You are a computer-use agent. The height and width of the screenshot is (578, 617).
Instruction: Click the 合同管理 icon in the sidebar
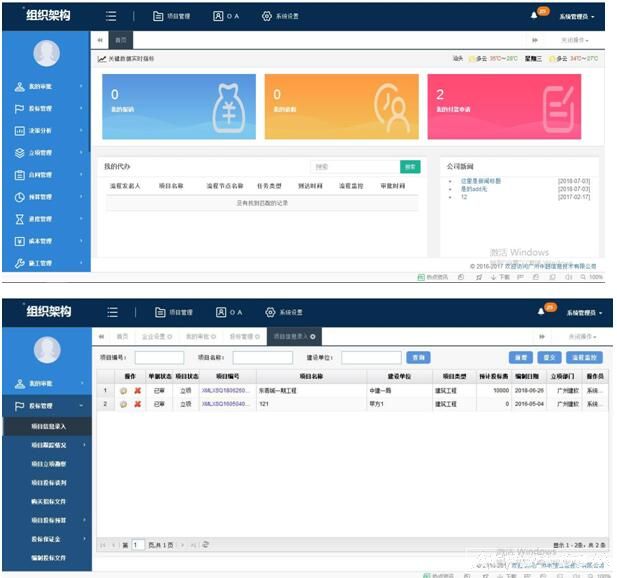coord(19,175)
